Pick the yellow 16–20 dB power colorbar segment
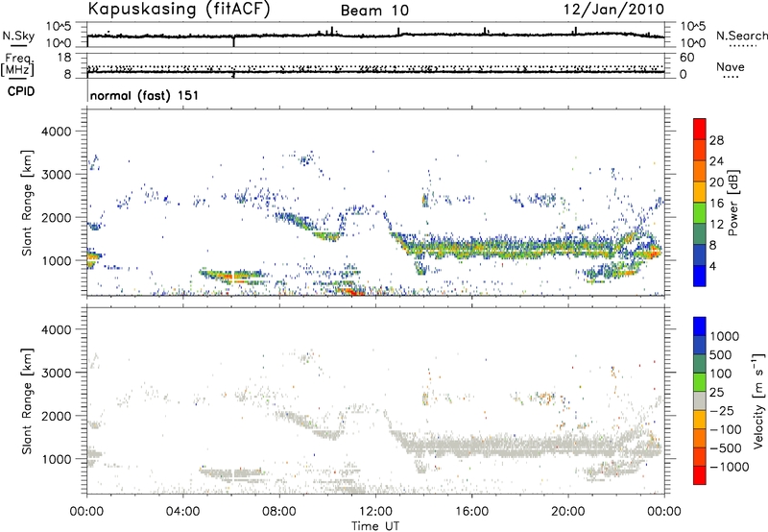 pyautogui.click(x=700, y=192)
